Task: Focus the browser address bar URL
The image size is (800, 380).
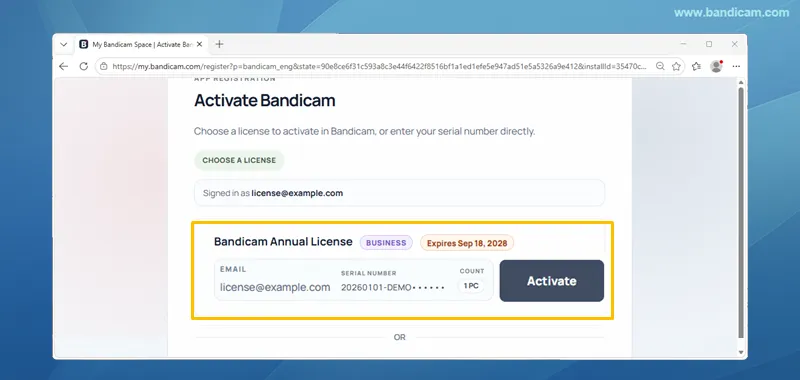Action: click(x=380, y=66)
